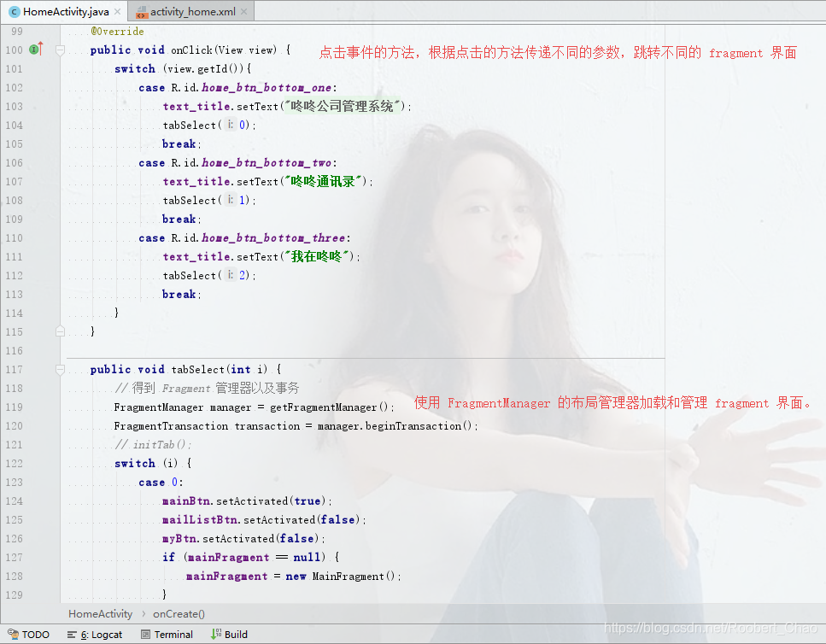
Task: Open the Terminal tool window
Action: pyautogui.click(x=167, y=635)
